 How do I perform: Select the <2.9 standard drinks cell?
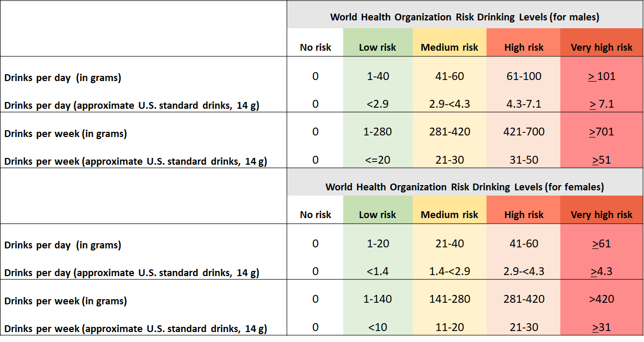coord(377,104)
